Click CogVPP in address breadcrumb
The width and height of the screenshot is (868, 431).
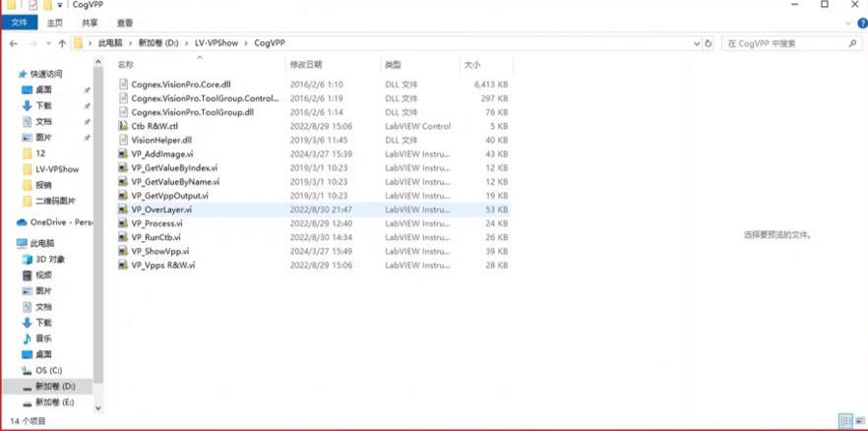pyautogui.click(x=270, y=43)
